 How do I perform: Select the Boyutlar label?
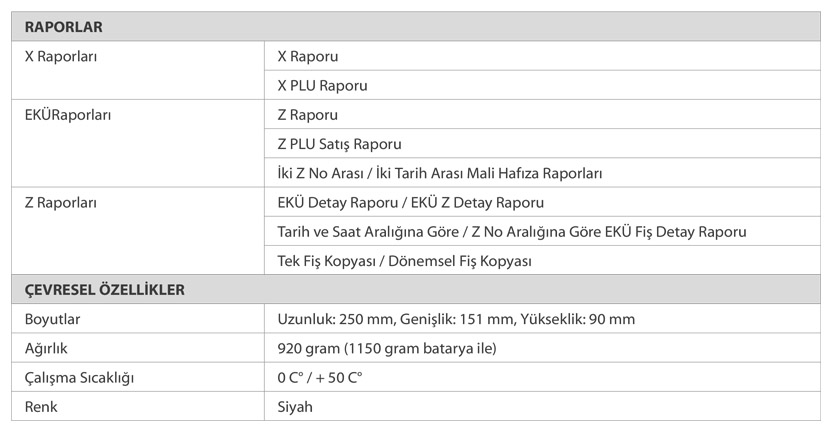pyautogui.click(x=52, y=319)
